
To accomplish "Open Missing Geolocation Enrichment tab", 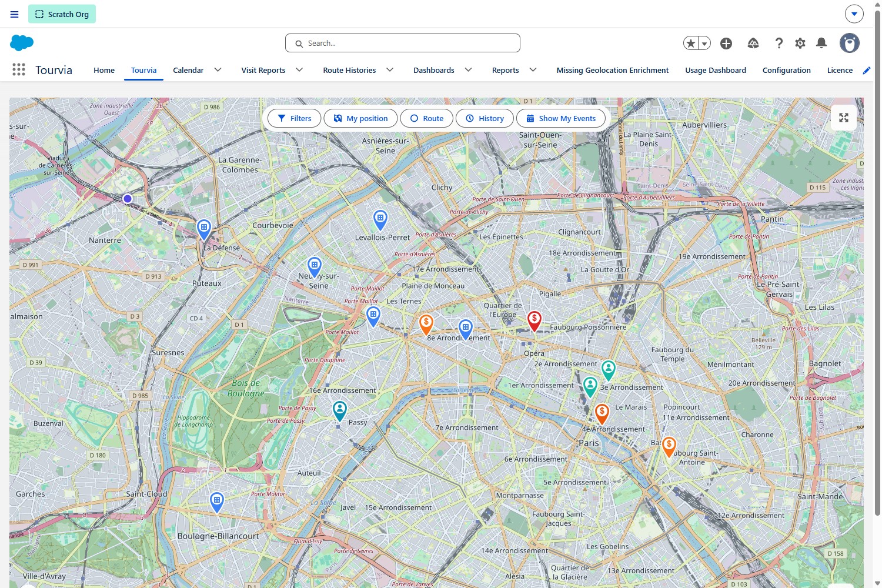I will click(x=613, y=71).
